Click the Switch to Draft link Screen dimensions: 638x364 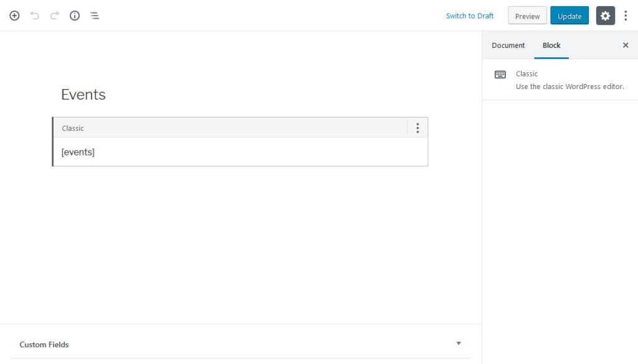point(469,16)
